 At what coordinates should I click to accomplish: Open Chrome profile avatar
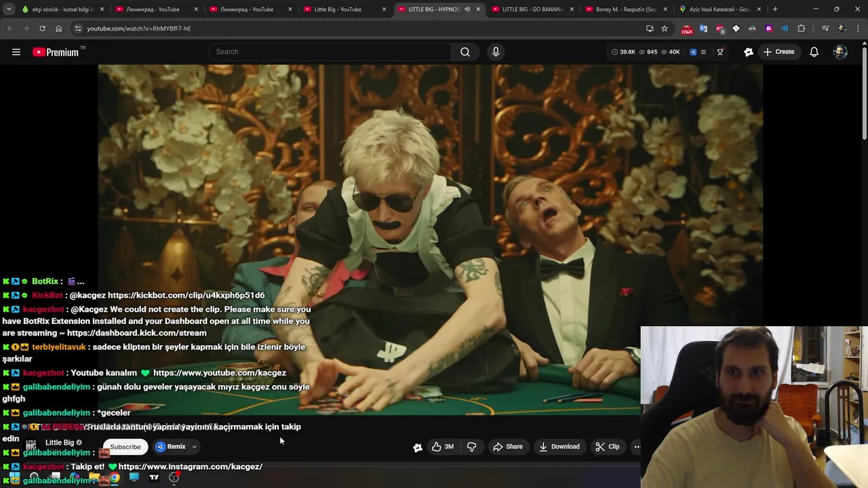[842, 28]
